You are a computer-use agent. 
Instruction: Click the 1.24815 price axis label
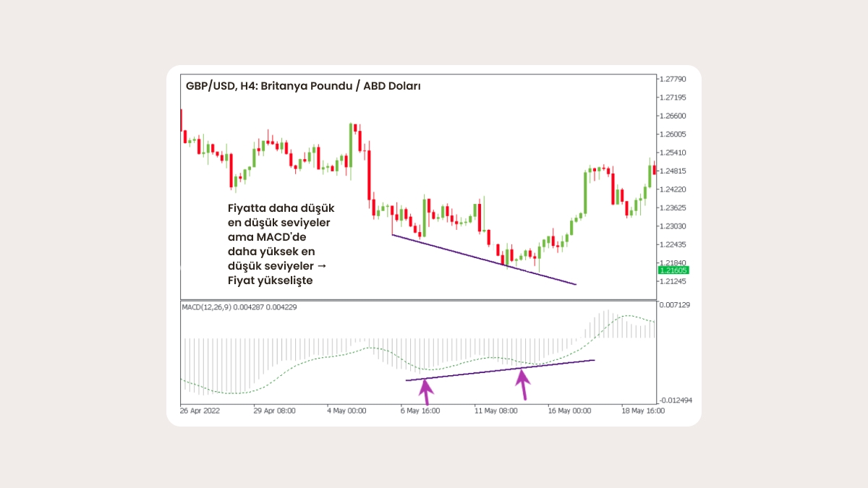tap(673, 171)
